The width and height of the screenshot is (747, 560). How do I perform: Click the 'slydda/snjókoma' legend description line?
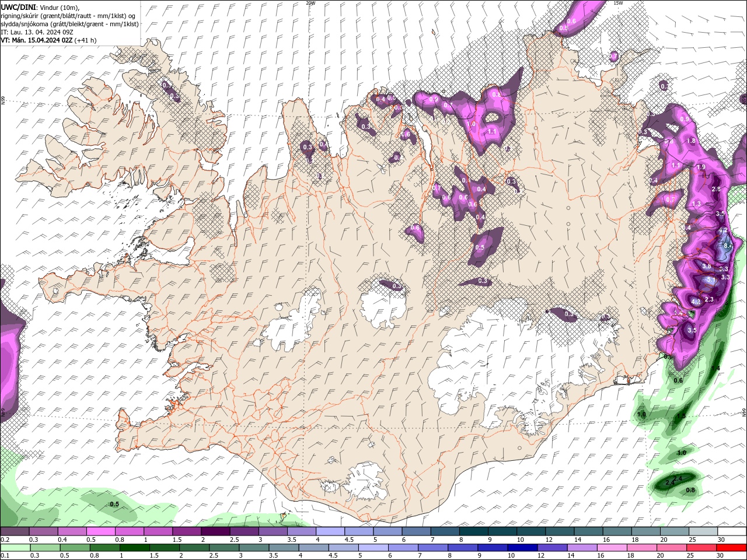click(69, 24)
